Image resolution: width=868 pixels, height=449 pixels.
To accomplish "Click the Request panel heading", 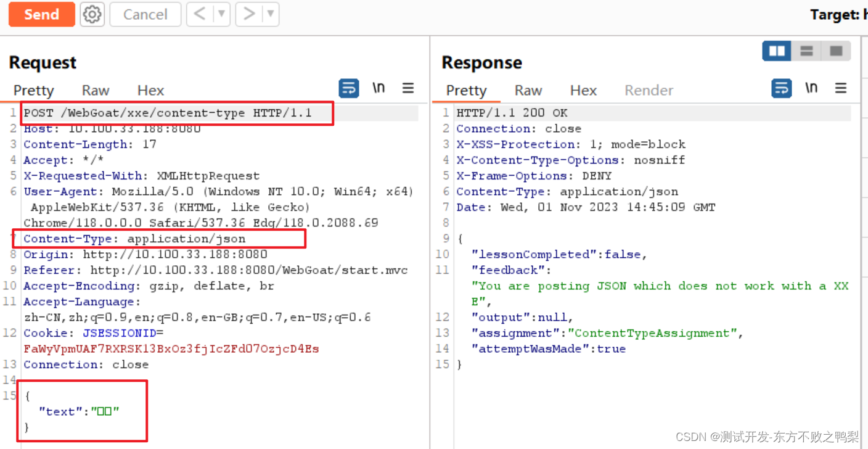I will (43, 63).
